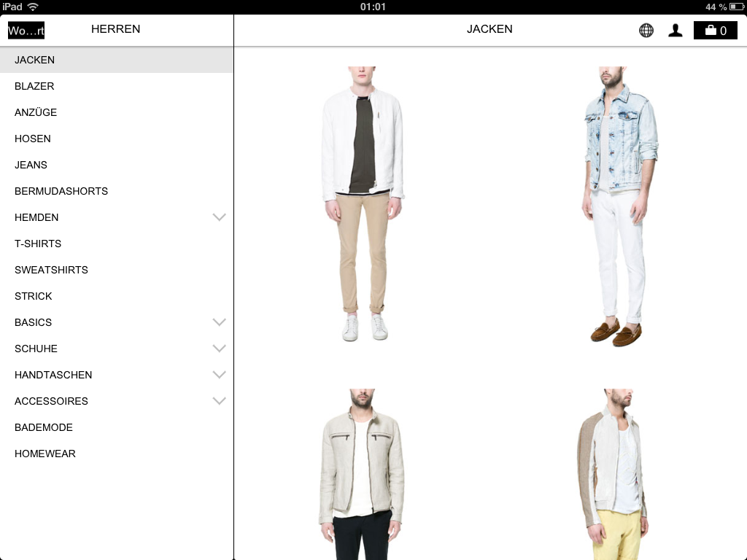
Task: Tap the Wo...rt back button
Action: pyautogui.click(x=26, y=31)
